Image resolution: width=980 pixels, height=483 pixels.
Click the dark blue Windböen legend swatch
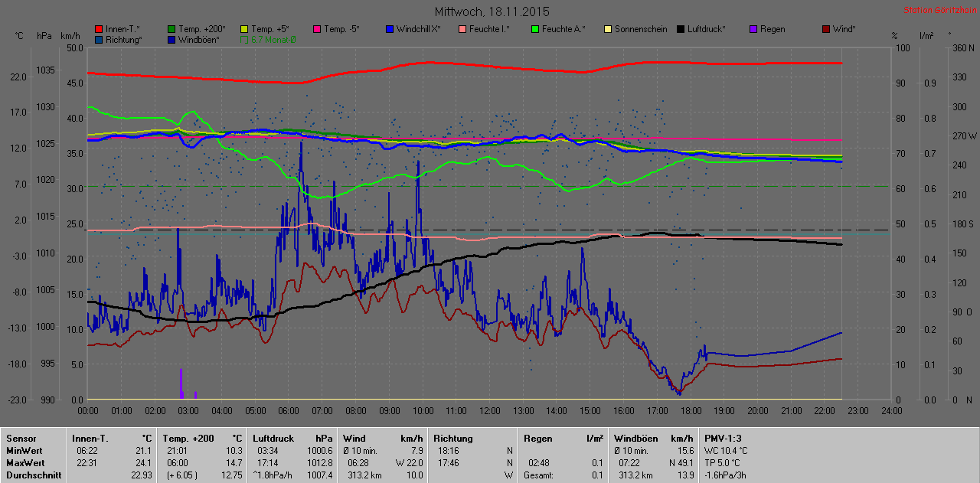171,39
